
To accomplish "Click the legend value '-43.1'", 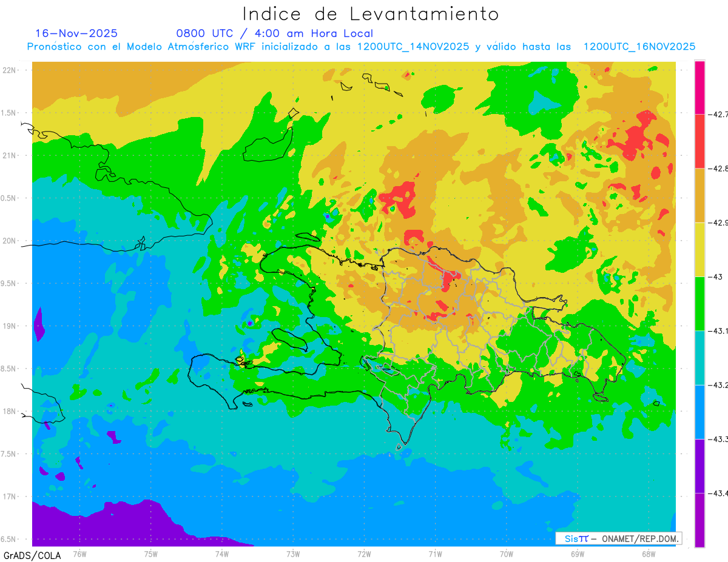I will [x=718, y=330].
